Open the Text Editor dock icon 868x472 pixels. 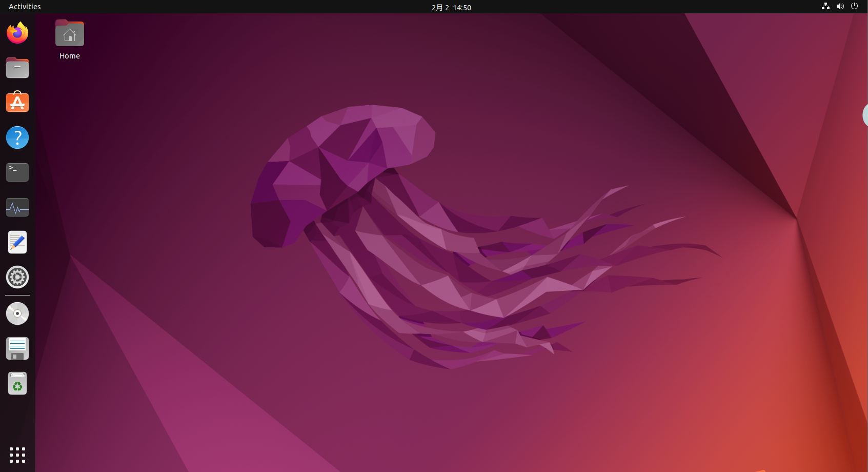[x=17, y=242]
